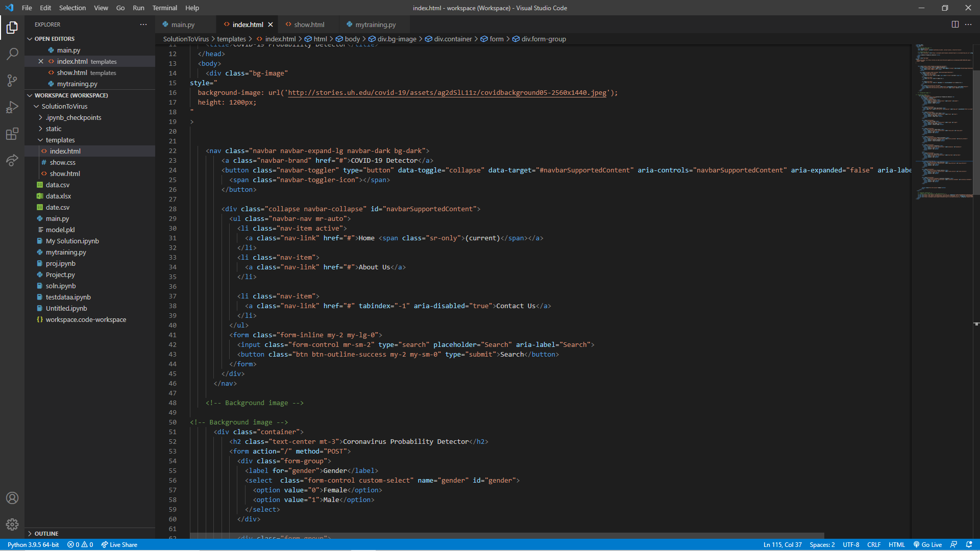Collapse the templates folder
980x551 pixels.
pyautogui.click(x=60, y=140)
